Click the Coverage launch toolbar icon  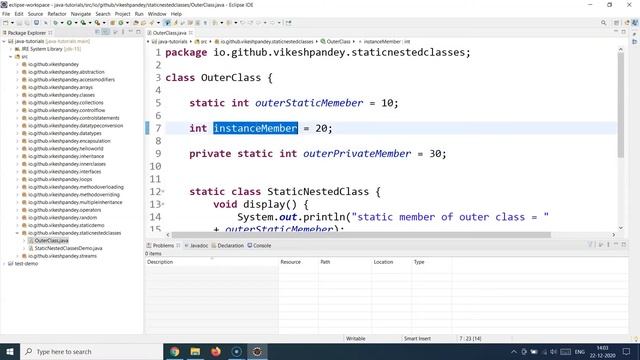point(83,23)
